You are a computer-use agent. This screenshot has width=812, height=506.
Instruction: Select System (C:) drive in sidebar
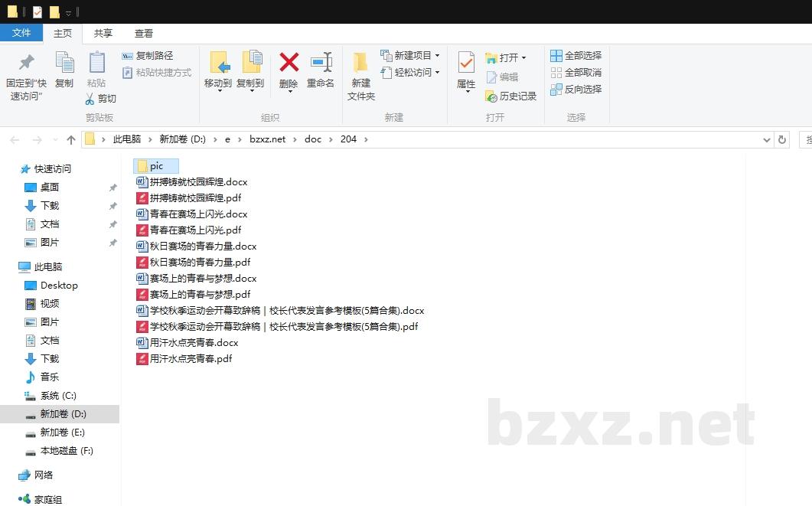point(58,396)
